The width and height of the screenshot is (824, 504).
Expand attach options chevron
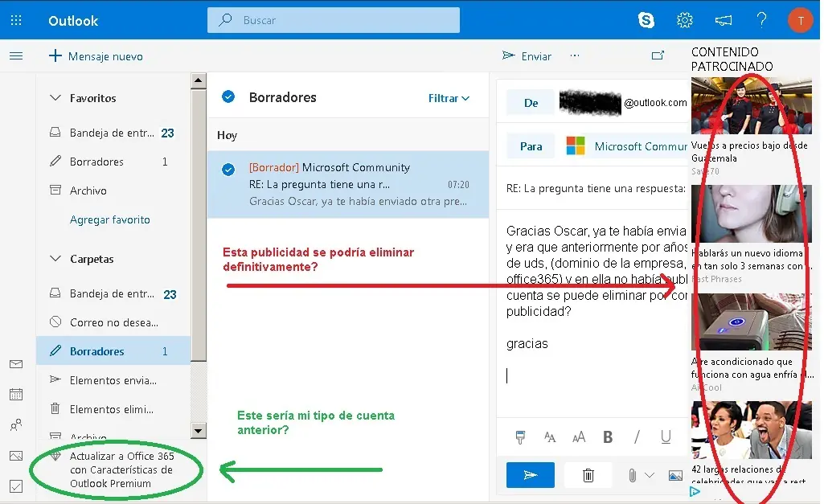[x=650, y=475]
